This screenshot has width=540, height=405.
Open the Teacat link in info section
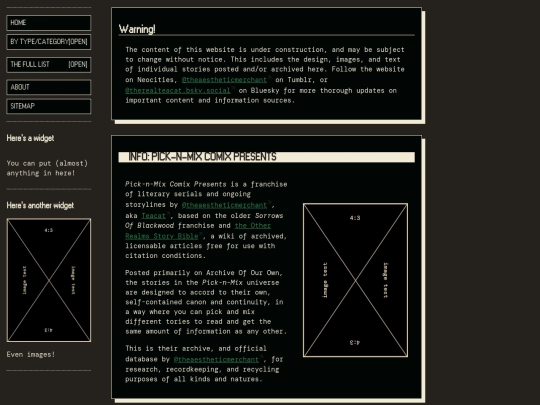pos(154,216)
